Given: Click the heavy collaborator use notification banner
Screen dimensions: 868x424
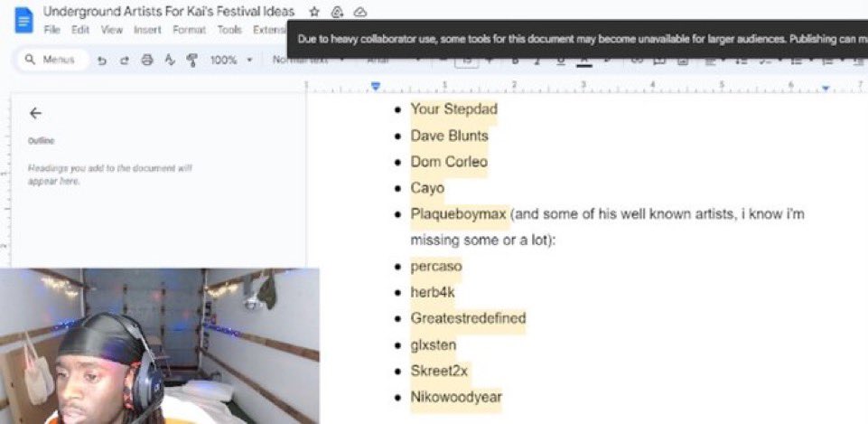Looking at the screenshot, I should tap(577, 40).
